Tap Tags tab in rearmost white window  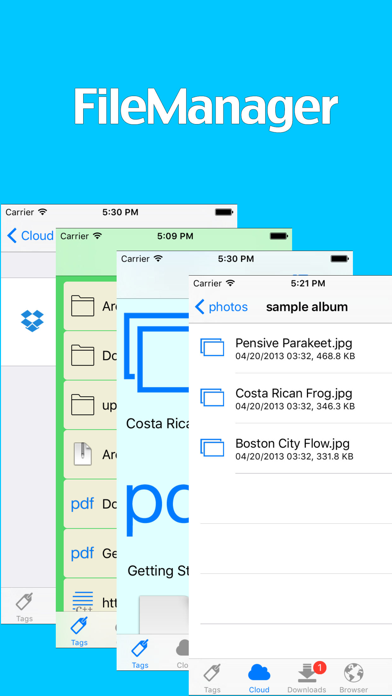tap(24, 607)
